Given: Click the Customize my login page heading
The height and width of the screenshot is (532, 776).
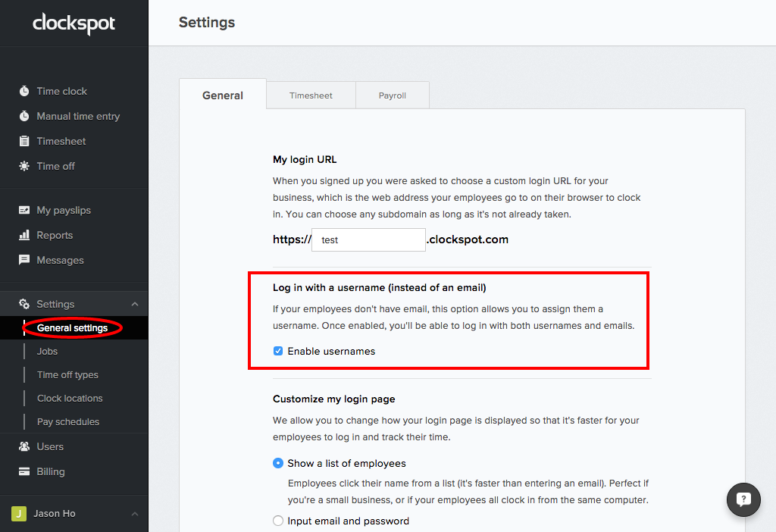Looking at the screenshot, I should click(x=334, y=399).
